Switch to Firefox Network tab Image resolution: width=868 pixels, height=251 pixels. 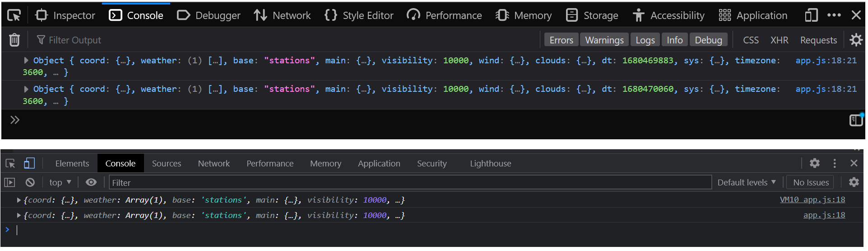pyautogui.click(x=283, y=15)
